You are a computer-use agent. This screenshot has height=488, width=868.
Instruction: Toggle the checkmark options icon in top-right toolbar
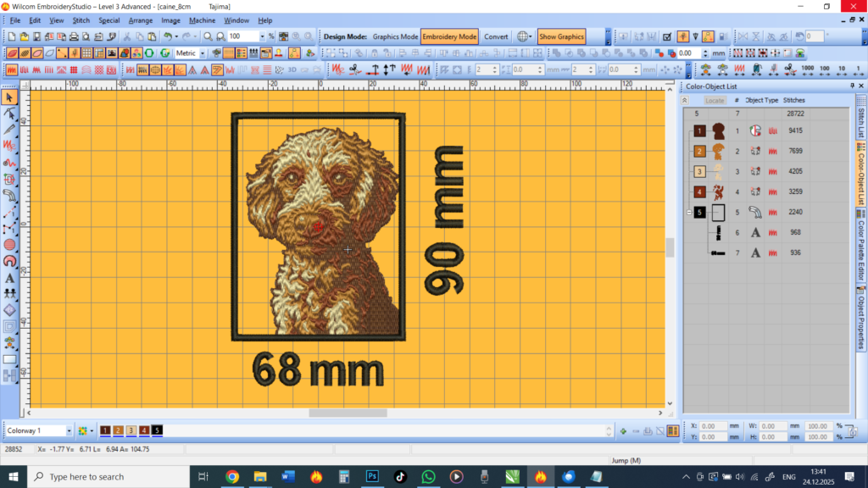click(x=667, y=36)
